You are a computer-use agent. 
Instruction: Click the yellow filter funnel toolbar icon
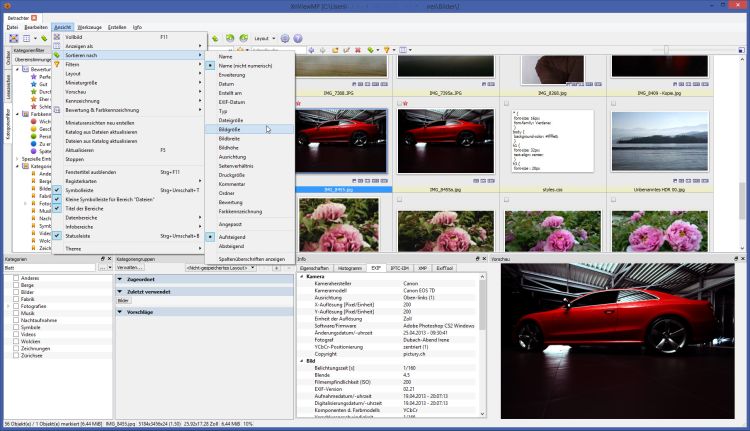coord(388,49)
